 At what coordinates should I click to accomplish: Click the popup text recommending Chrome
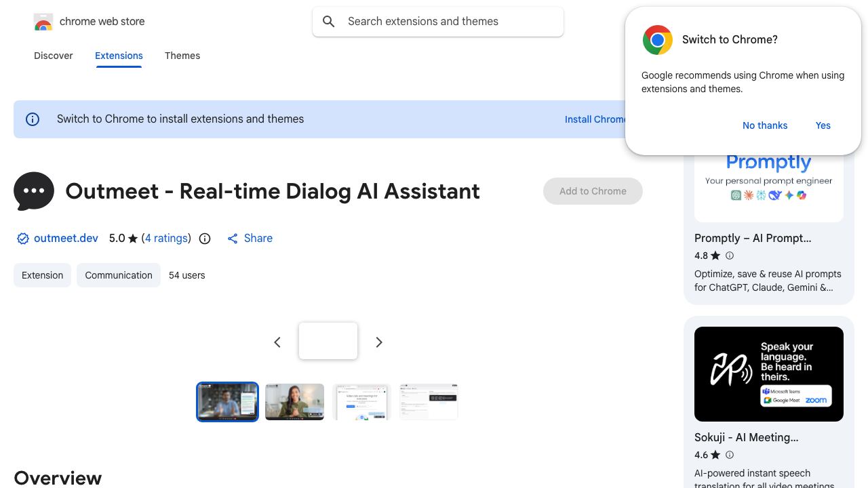pyautogui.click(x=743, y=82)
